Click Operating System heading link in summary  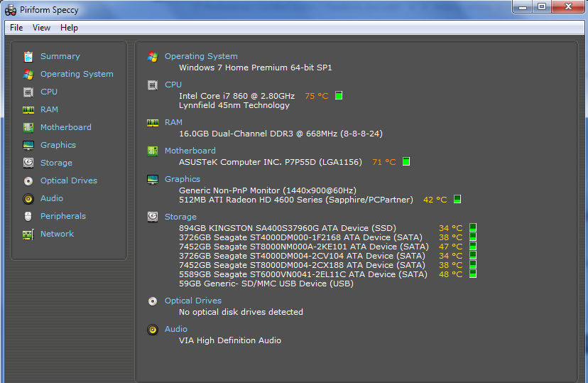pyautogui.click(x=201, y=56)
